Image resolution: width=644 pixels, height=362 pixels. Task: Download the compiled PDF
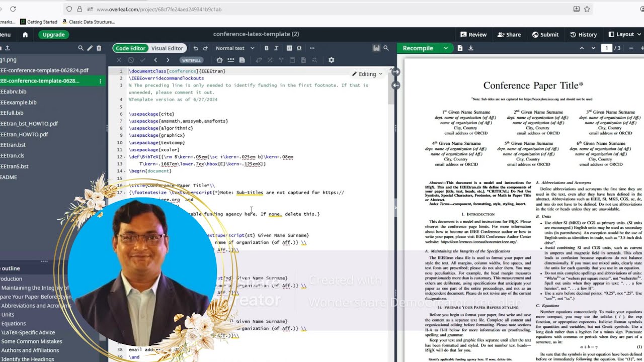click(x=471, y=48)
